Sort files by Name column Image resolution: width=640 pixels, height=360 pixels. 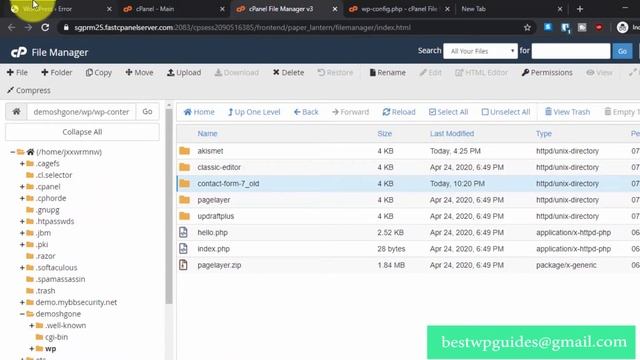[x=207, y=133]
